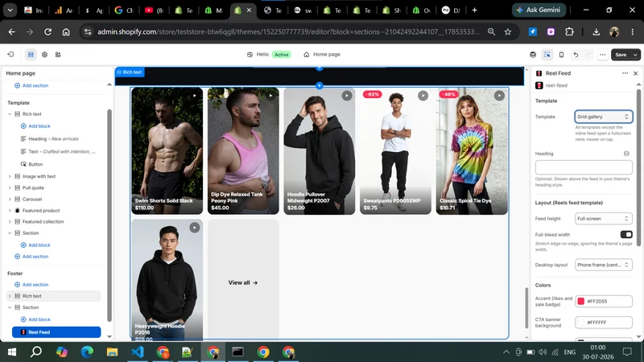The width and height of the screenshot is (644, 362).
Task: Open the Save button dropdown arrow
Action: 635,55
